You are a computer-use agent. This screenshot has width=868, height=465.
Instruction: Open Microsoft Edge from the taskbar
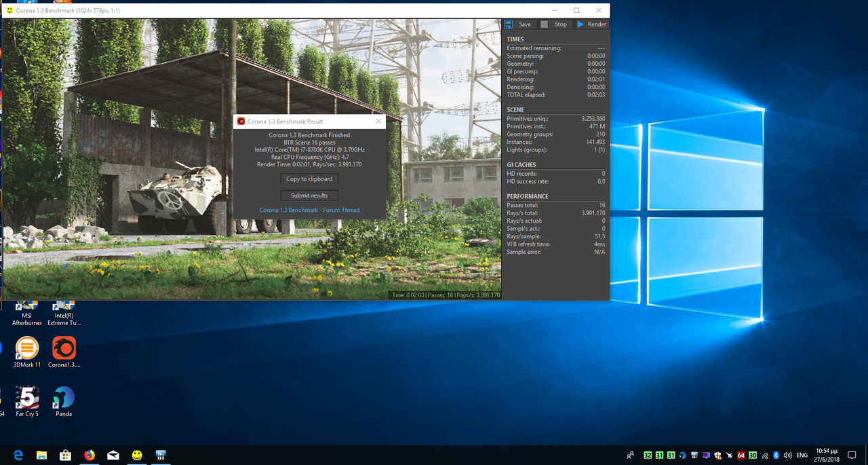(x=18, y=455)
